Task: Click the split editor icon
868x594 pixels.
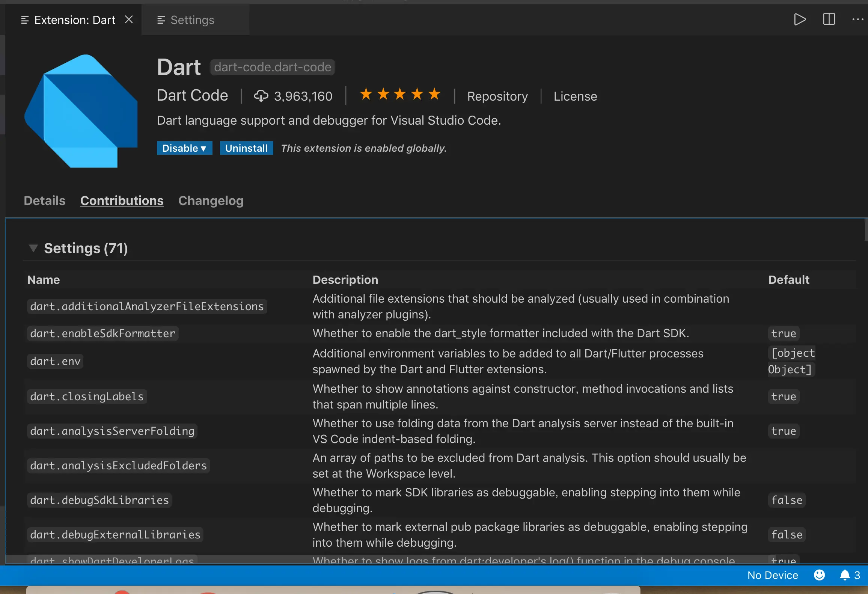Action: (x=829, y=20)
